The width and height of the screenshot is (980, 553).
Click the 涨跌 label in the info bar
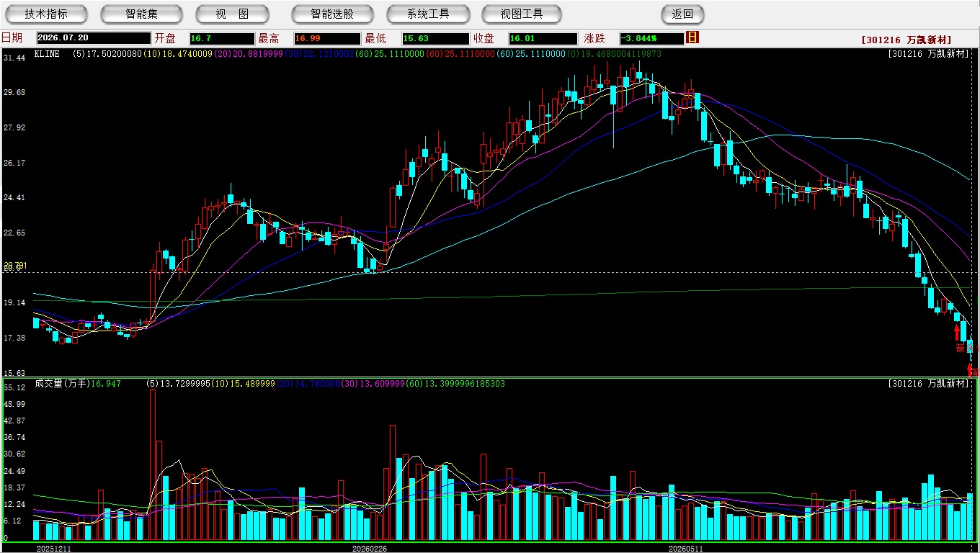[x=594, y=38]
